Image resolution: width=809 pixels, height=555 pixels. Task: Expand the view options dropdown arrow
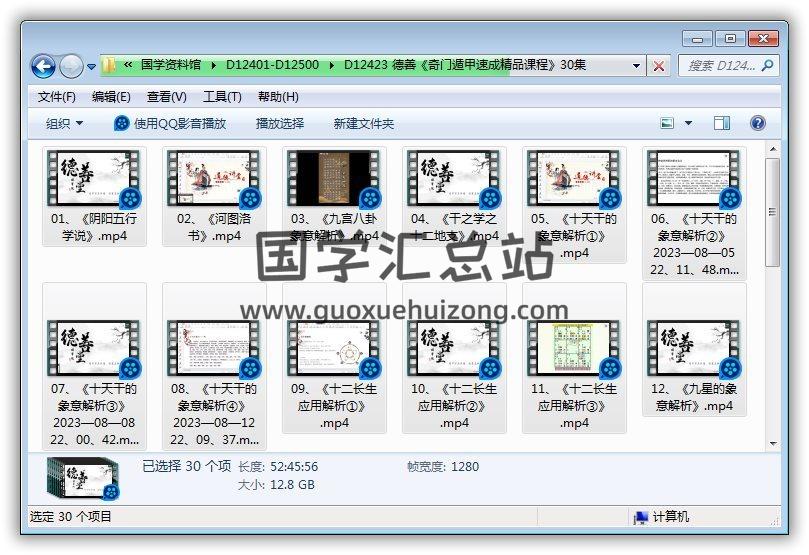click(688, 123)
